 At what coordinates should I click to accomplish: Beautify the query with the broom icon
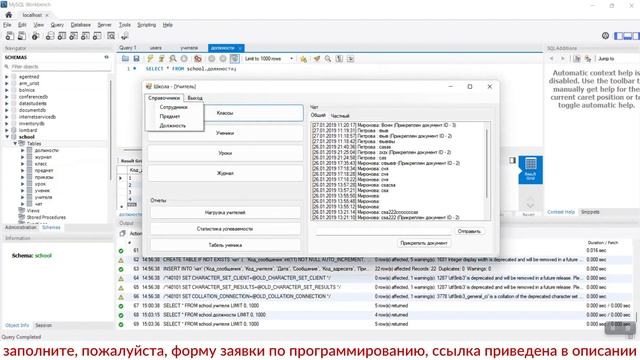[x=317, y=59]
